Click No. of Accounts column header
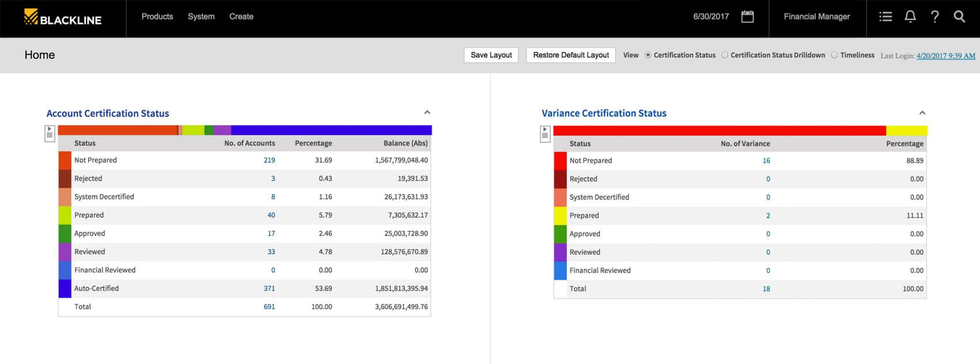The image size is (980, 364). 250,143
